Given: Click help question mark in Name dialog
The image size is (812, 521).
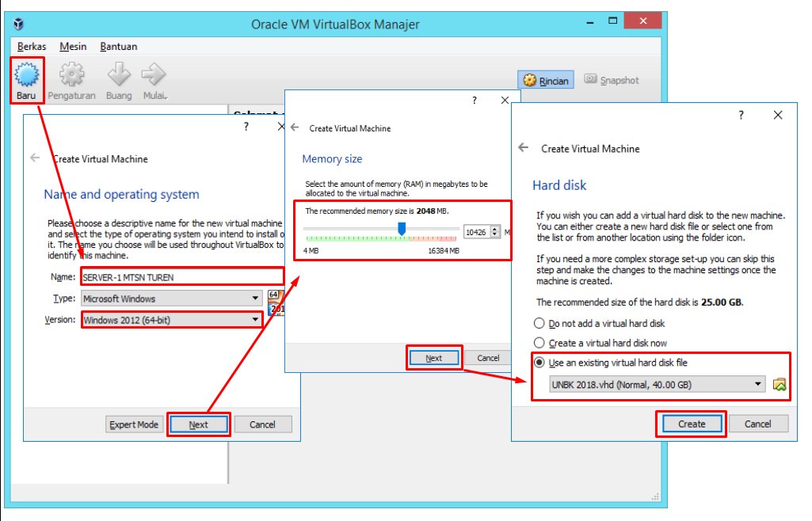Looking at the screenshot, I should (246, 126).
